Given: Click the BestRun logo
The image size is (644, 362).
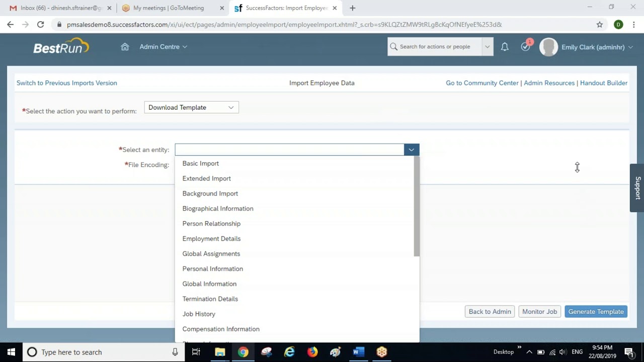Looking at the screenshot, I should click(61, 46).
